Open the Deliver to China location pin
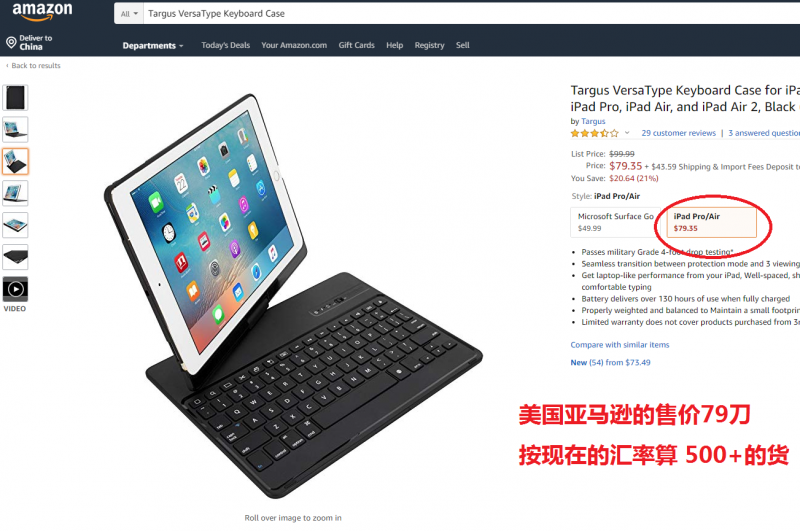 11,42
